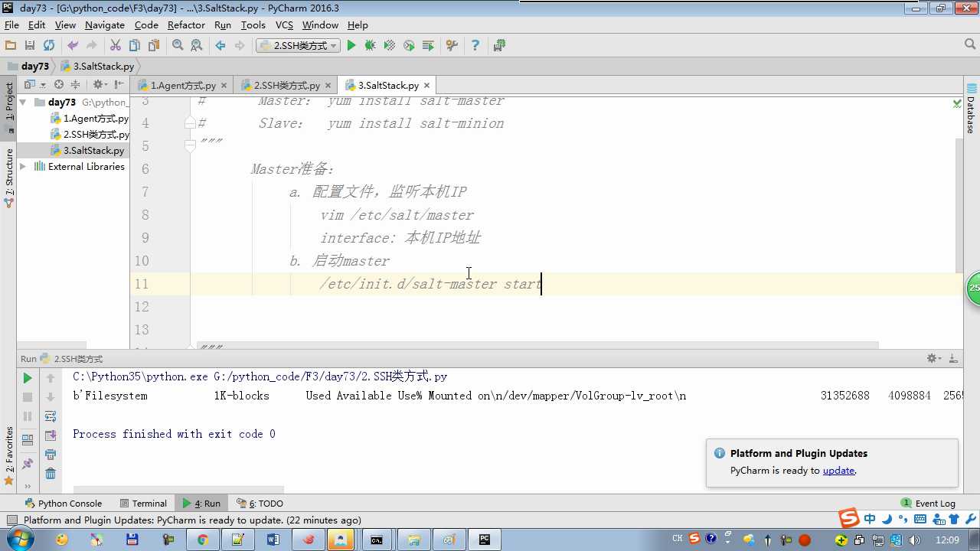
Task: Open the VCS menu
Action: coord(284,25)
